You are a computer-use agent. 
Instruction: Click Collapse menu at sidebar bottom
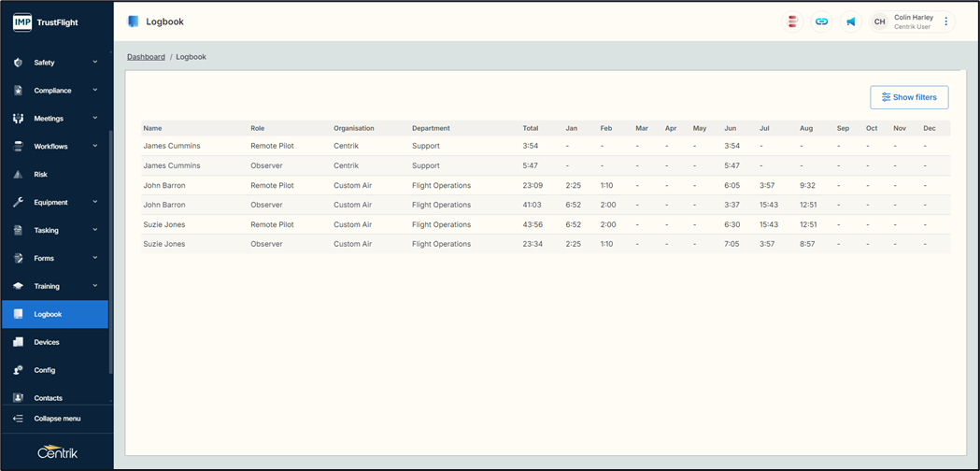[56, 419]
